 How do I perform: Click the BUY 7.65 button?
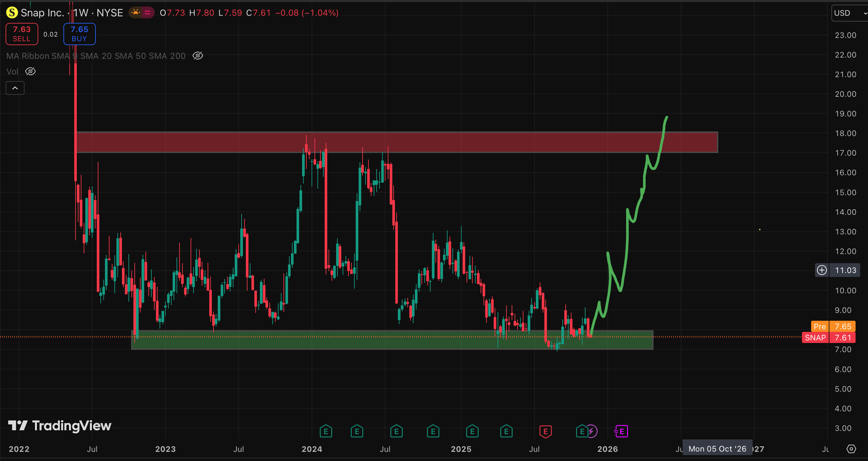click(79, 34)
